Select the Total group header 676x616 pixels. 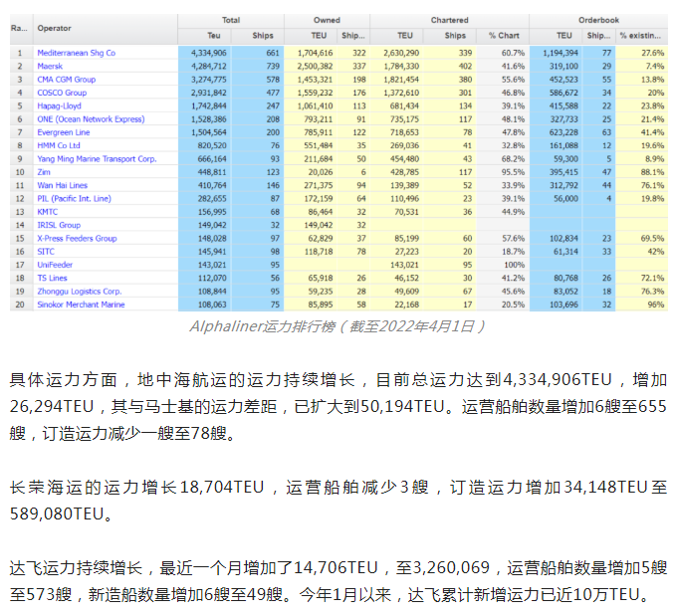point(231,20)
